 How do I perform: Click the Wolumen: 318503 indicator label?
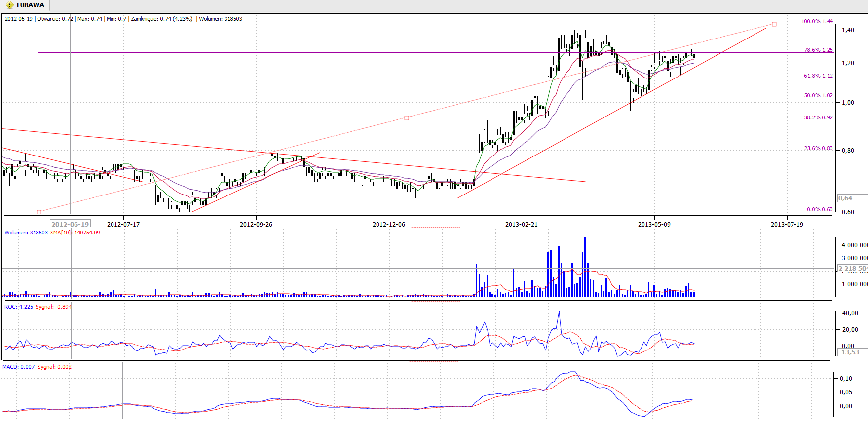pos(26,233)
